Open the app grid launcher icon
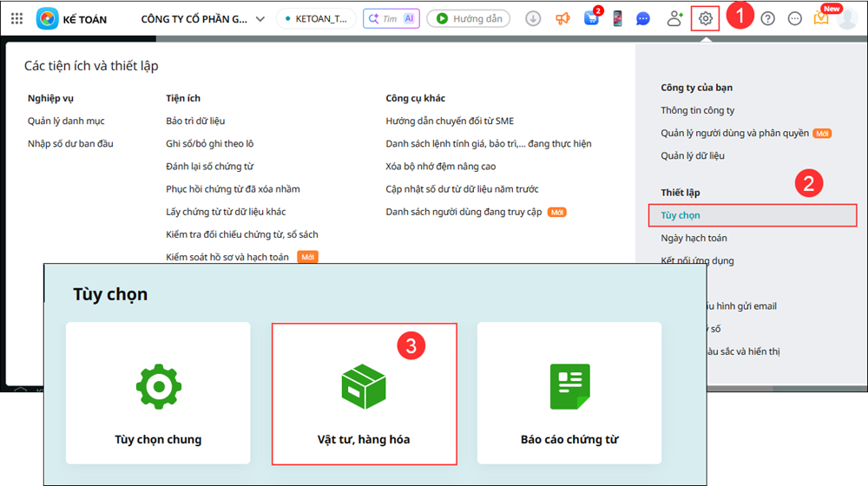 [x=16, y=18]
